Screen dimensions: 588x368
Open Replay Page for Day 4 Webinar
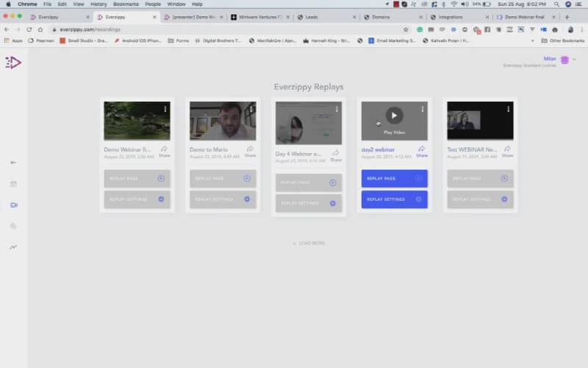pos(309,183)
